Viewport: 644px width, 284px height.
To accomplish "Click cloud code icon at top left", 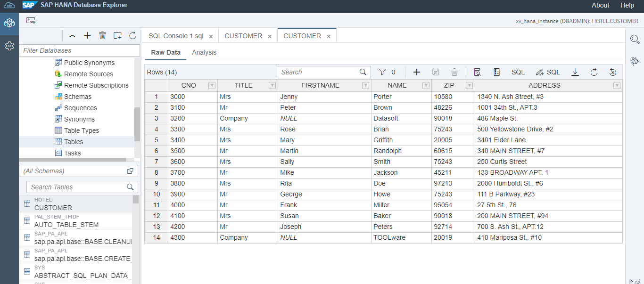I will pos(9,6).
